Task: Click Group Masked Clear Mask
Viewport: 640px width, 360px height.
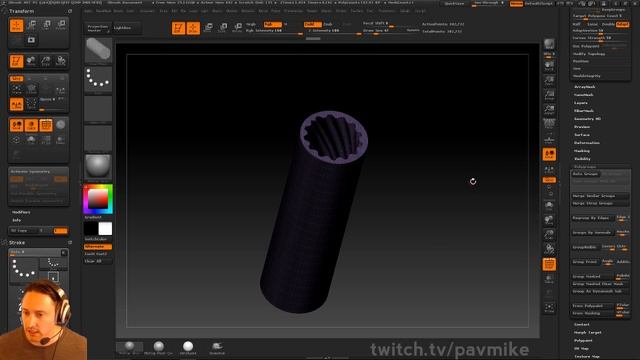Action: (x=600, y=284)
